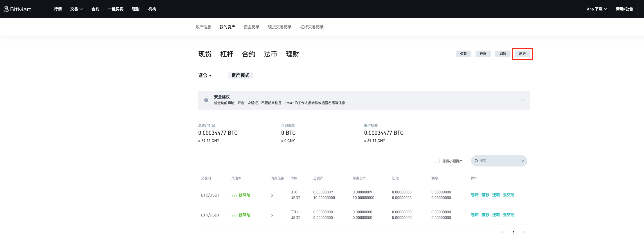Click the BitMart logo
The image size is (644, 242).
point(17,9)
